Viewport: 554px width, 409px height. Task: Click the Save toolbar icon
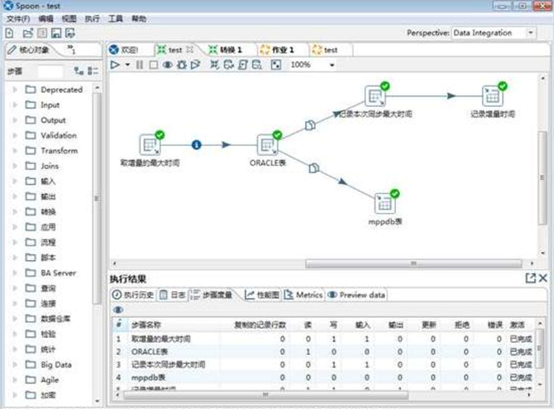[x=56, y=33]
